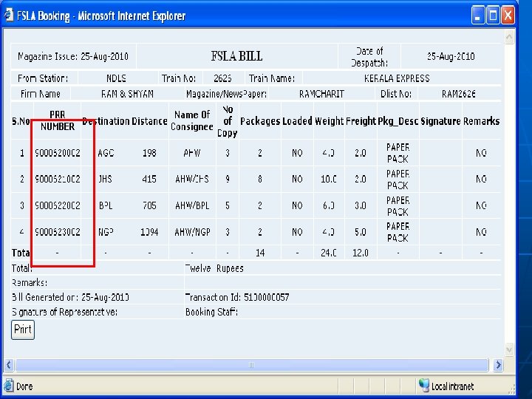This screenshot has height=399, width=532.
Task: Click the distance value 198
Action: coord(149,153)
